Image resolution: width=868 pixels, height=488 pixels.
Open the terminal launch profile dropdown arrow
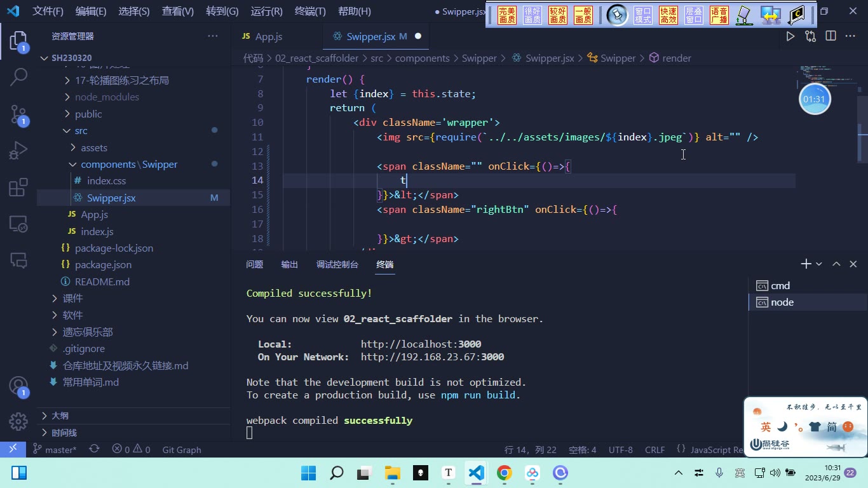[819, 264]
